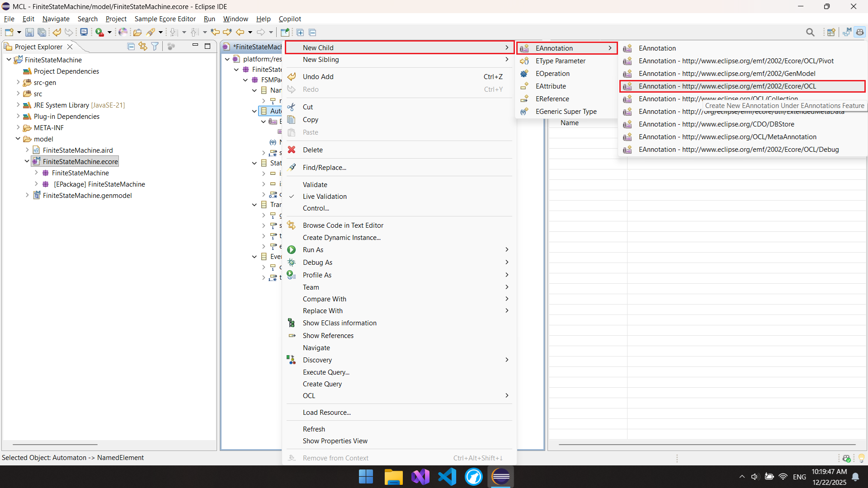This screenshot has width=868, height=488.
Task: Expand the src-gen folder
Action: click(18, 82)
